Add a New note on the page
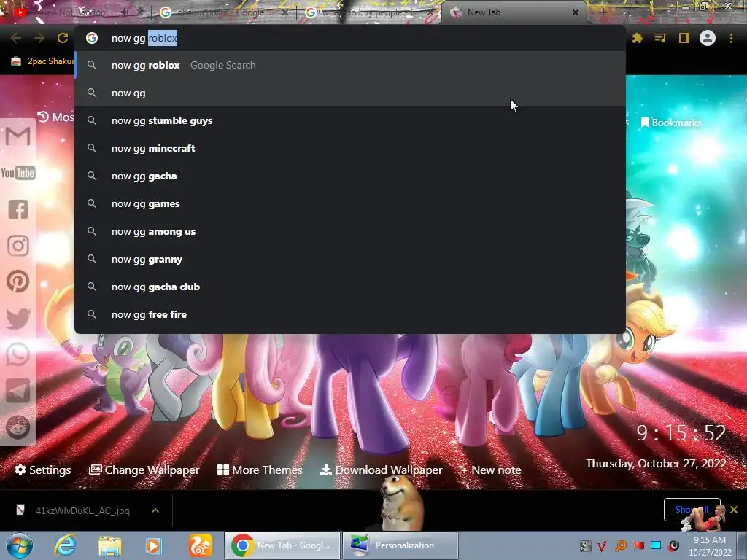747x560 pixels. click(x=491, y=470)
